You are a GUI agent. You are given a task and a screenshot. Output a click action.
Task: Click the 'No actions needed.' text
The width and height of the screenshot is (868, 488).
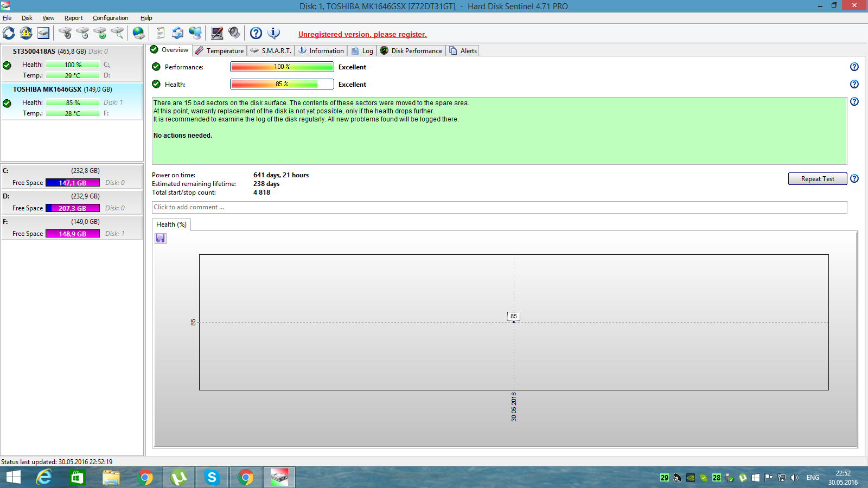click(x=183, y=136)
